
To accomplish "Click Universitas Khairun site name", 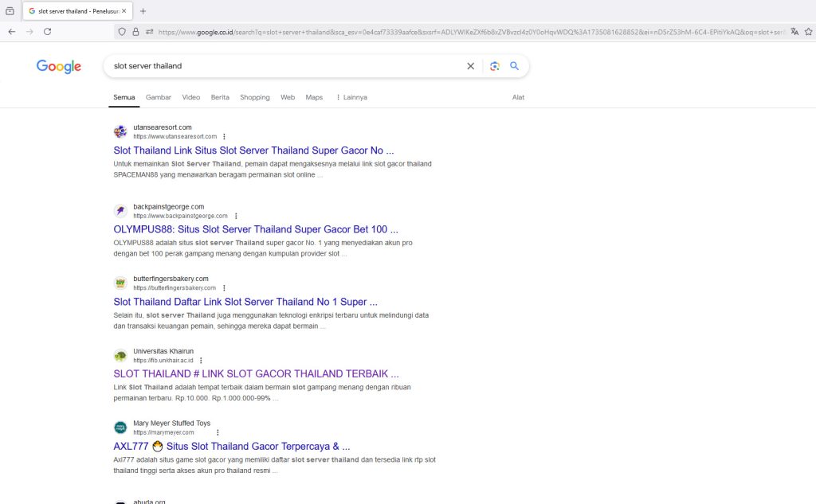I will [163, 351].
